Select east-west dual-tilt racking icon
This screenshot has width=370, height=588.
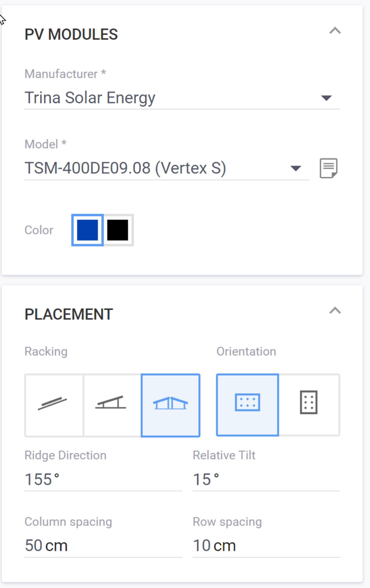tap(171, 405)
